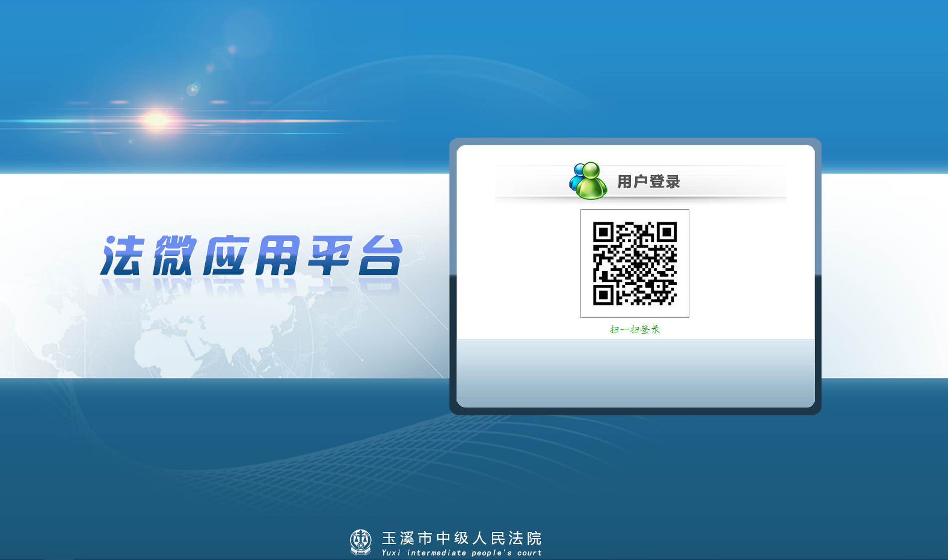Click the 玉溪市中级人民法院 footer text
948x560 pixels.
pyautogui.click(x=461, y=538)
